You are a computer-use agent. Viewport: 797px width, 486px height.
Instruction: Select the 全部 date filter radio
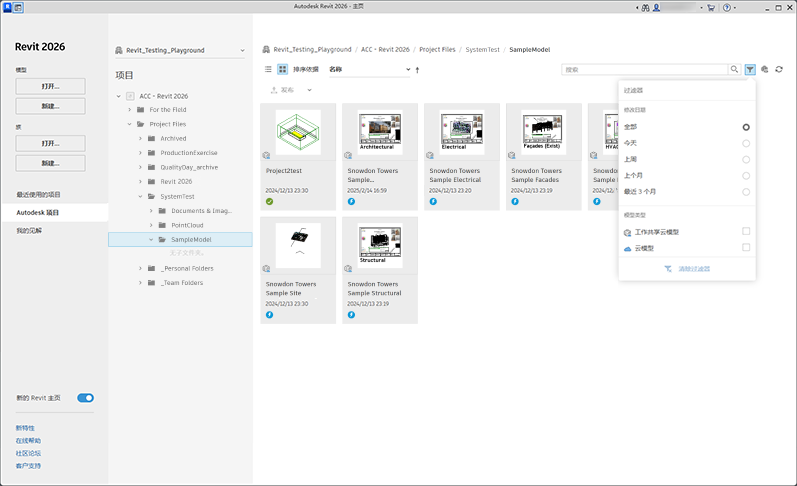tap(746, 127)
